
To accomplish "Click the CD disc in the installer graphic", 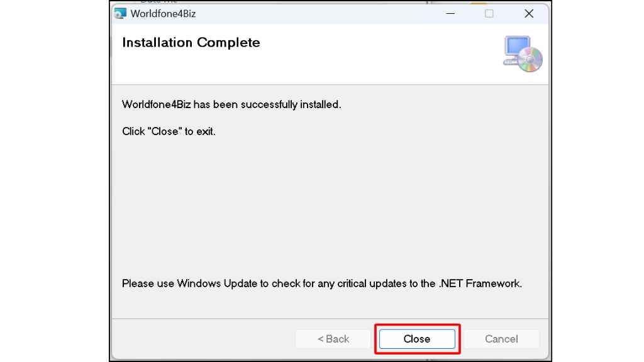I will (x=530, y=60).
